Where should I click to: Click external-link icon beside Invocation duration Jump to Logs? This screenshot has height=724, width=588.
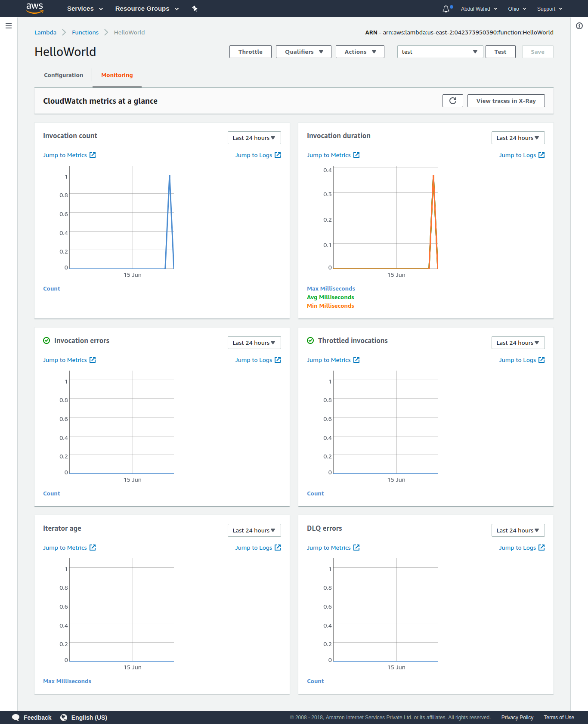tap(542, 155)
